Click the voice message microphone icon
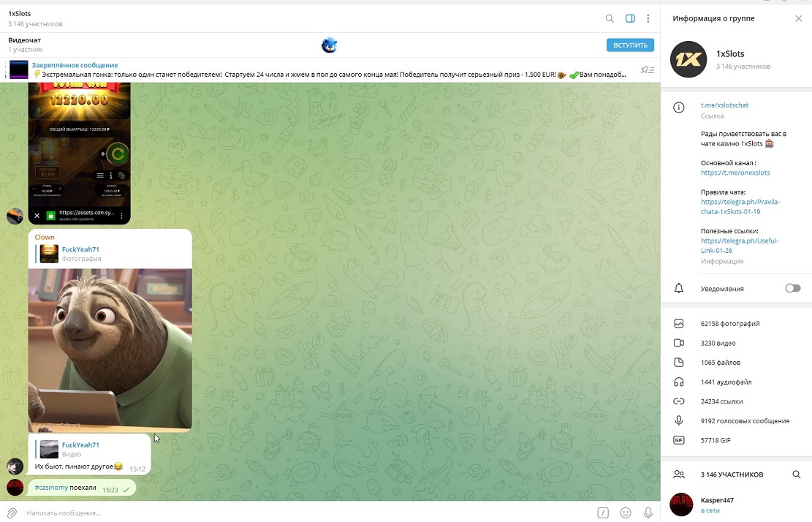The height and width of the screenshot is (522, 812). pos(648,512)
